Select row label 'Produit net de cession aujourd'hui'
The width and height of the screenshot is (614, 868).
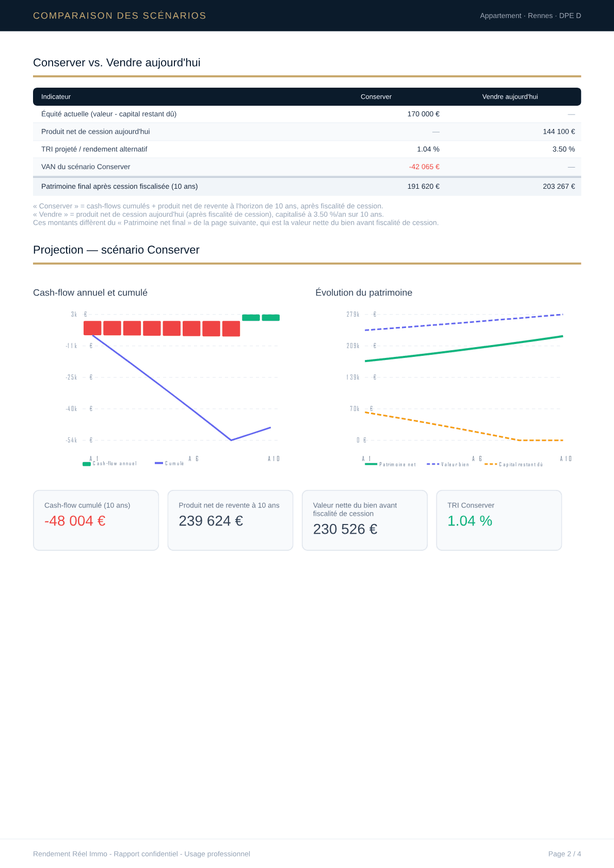95,132
